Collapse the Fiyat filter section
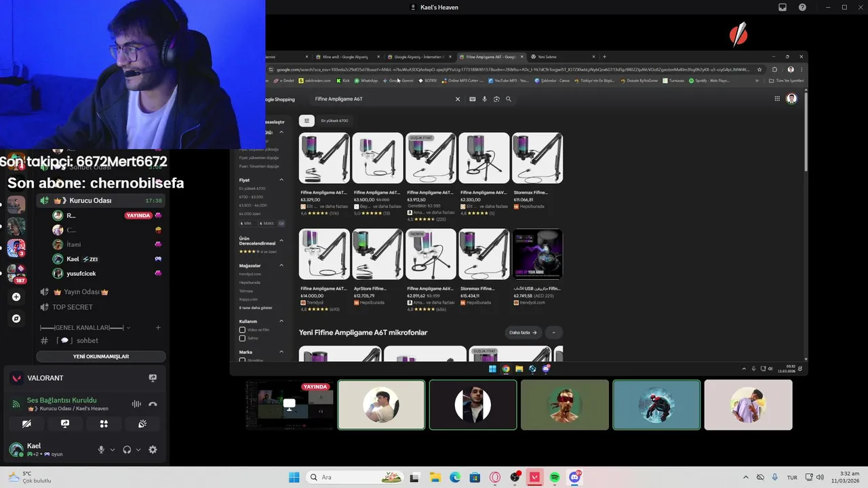This screenshot has width=868, height=488. [x=281, y=180]
